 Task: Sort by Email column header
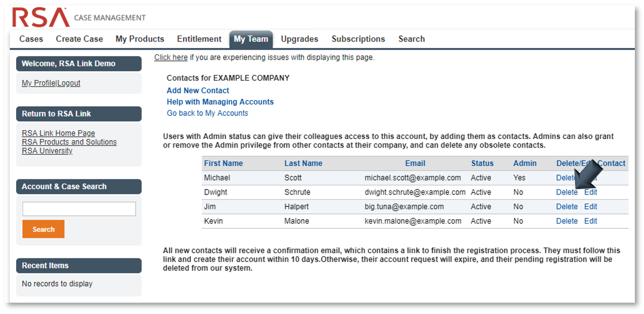[415, 163]
